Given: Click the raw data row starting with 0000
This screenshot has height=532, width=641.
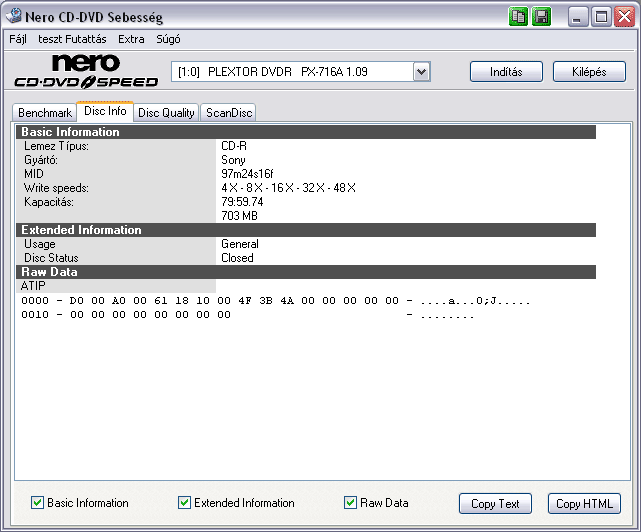Looking at the screenshot, I should click(276, 301).
